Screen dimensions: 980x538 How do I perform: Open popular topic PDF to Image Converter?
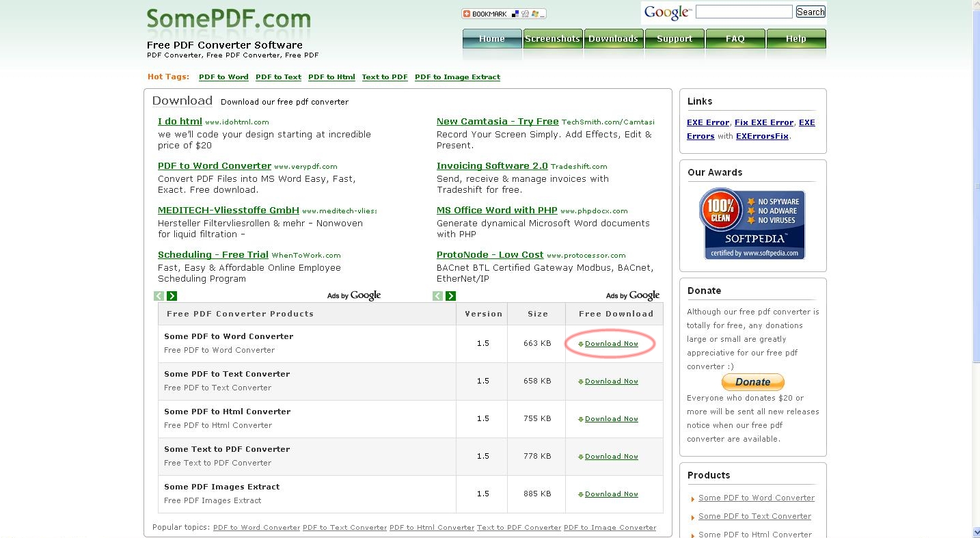pyautogui.click(x=610, y=528)
